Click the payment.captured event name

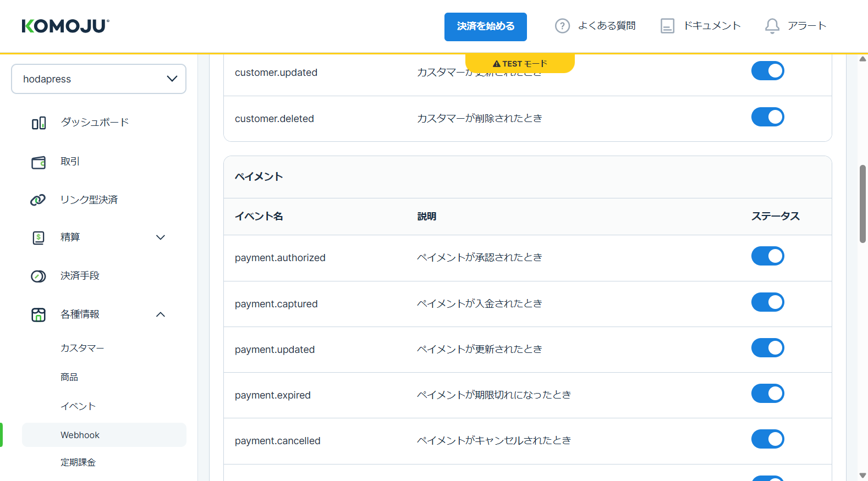(276, 304)
